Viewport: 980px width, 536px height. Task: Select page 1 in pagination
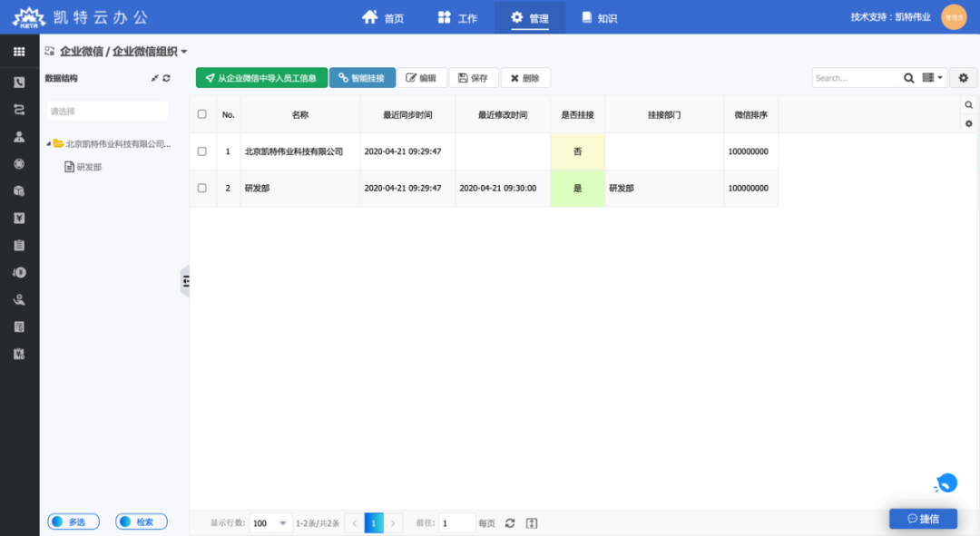(374, 523)
